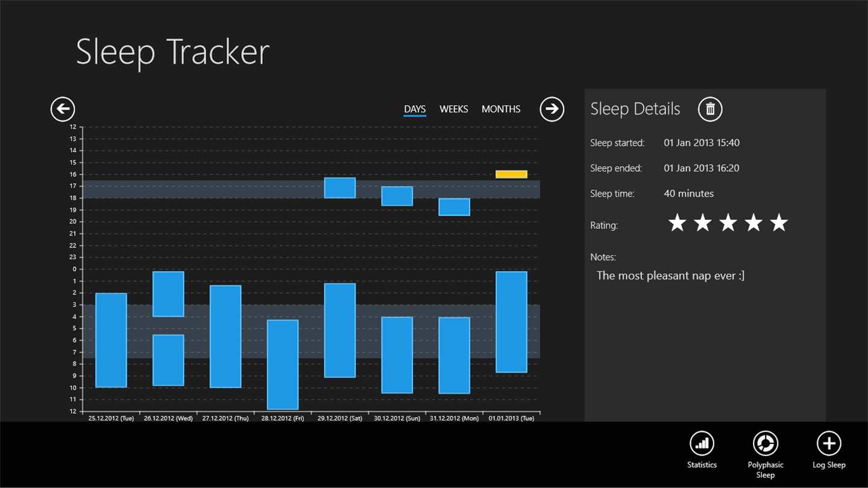Go to previous days with left arrow
This screenshot has width=868, height=488.
tap(63, 109)
